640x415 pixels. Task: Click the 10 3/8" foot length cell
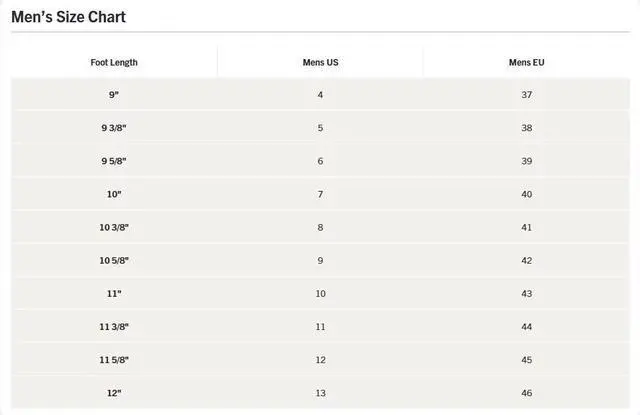114,227
